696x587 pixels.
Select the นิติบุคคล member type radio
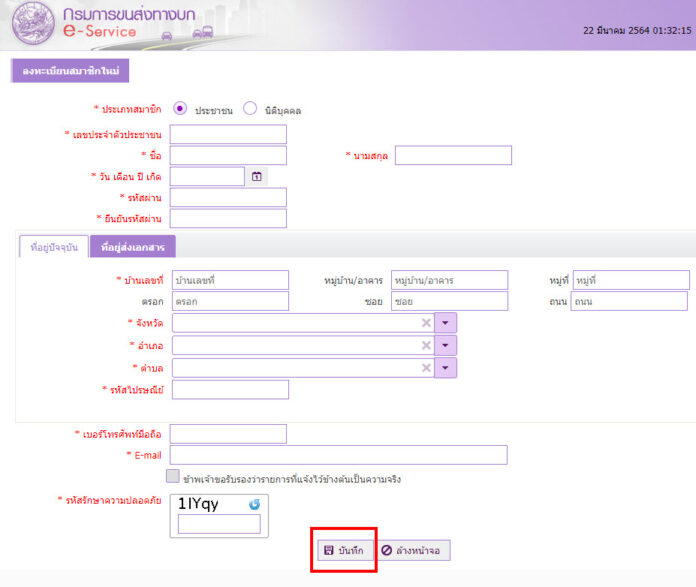pos(250,109)
